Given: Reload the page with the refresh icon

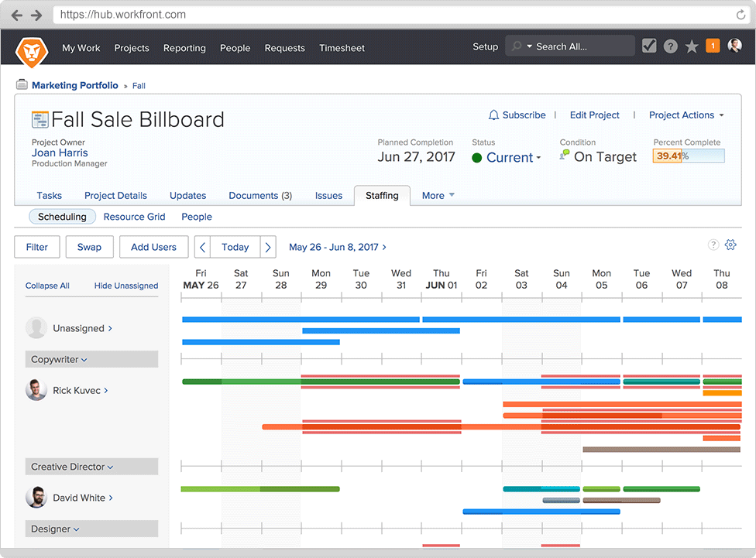Looking at the screenshot, I should click(x=741, y=15).
